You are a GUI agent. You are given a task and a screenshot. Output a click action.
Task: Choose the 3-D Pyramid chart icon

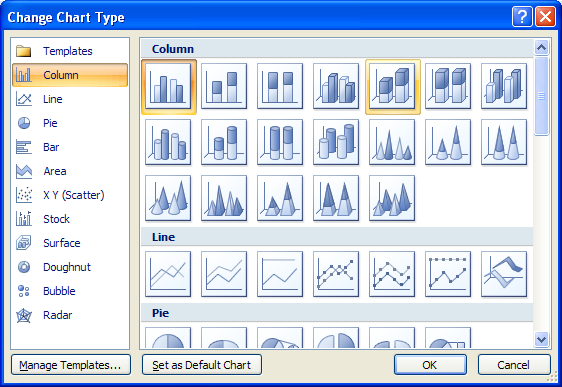click(392, 198)
